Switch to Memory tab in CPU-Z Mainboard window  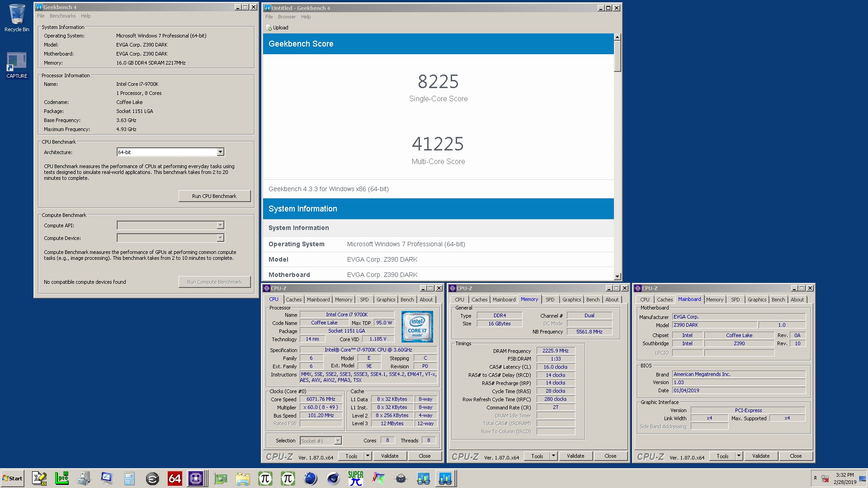714,300
